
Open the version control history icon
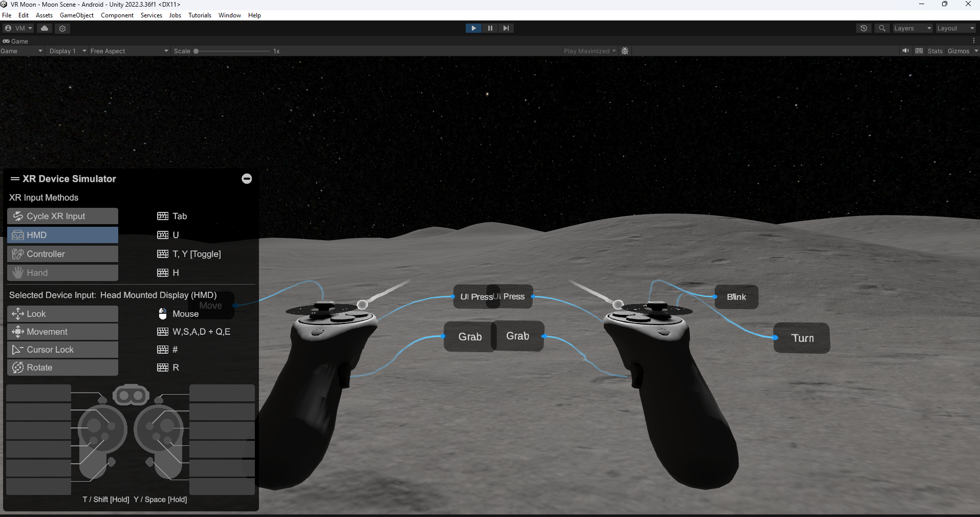(863, 28)
